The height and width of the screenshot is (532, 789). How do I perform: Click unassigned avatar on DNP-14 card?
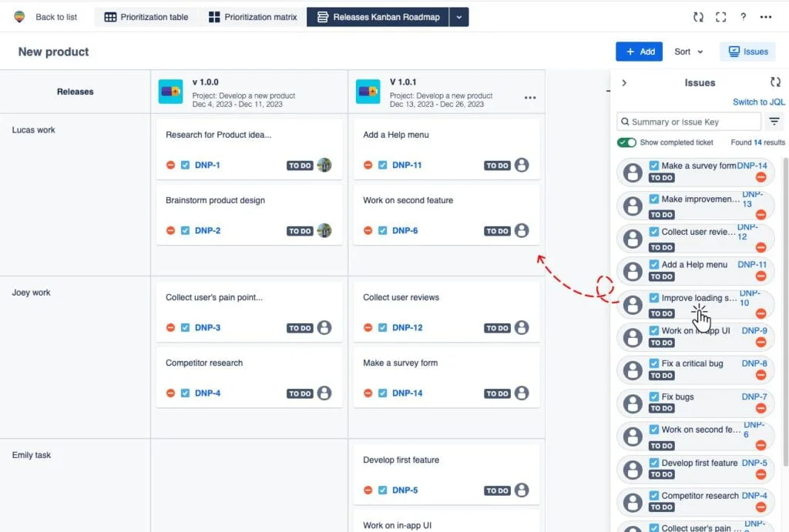tap(522, 393)
